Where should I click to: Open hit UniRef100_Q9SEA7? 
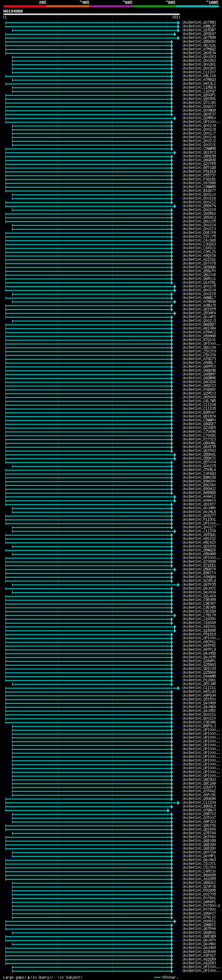tap(199, 34)
